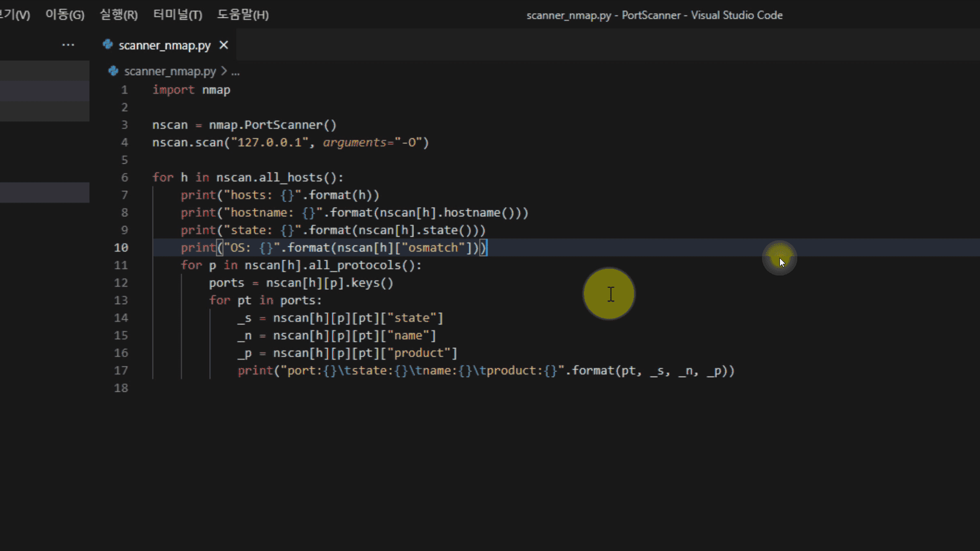Open the sidebar more actions ellipsis
This screenshot has height=551, width=980.
(x=68, y=45)
